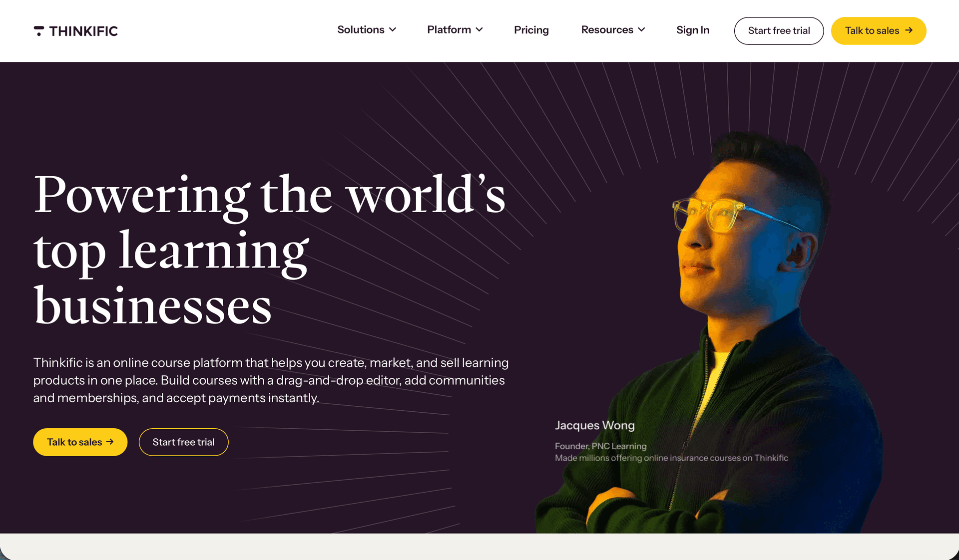The width and height of the screenshot is (959, 560).
Task: Click the Sign In link
Action: click(692, 30)
